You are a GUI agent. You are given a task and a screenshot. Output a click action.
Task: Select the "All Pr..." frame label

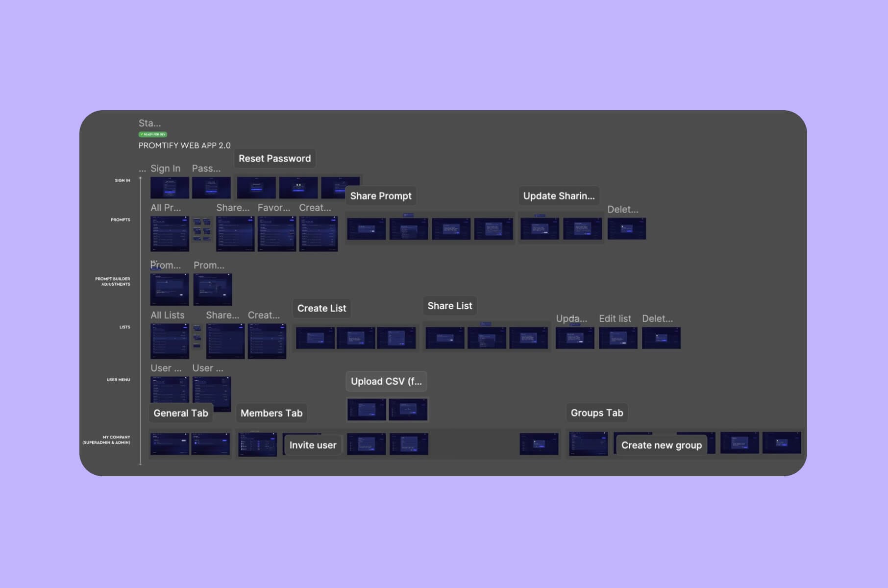pos(166,208)
